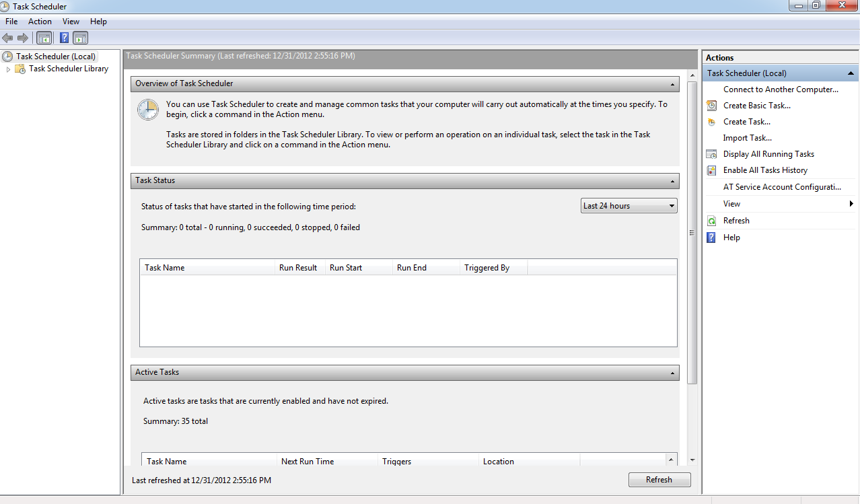This screenshot has height=504, width=860.
Task: Open the File menu
Action: [x=11, y=22]
